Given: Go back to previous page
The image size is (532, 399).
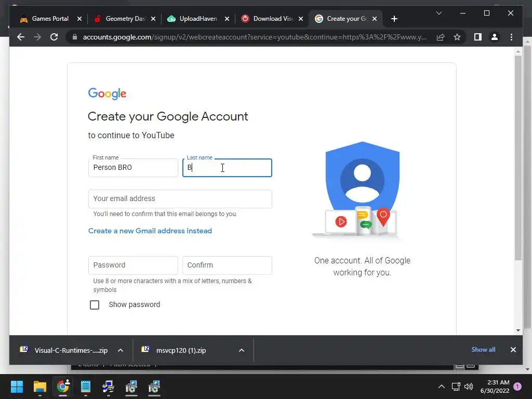Looking at the screenshot, I should (x=21, y=37).
